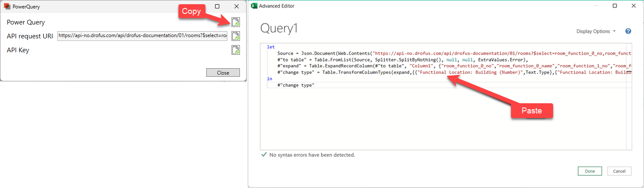Copy the Power Query script

pyautogui.click(x=236, y=22)
